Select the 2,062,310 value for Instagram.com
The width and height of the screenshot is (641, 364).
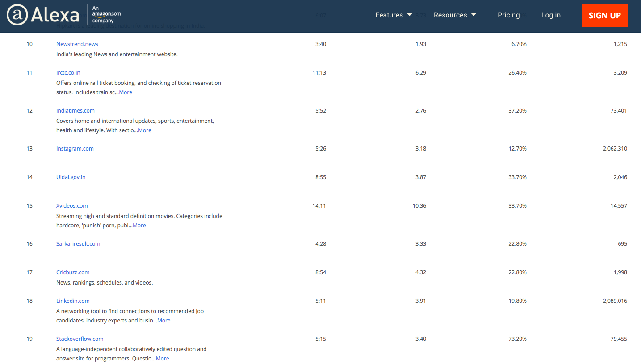pos(615,148)
